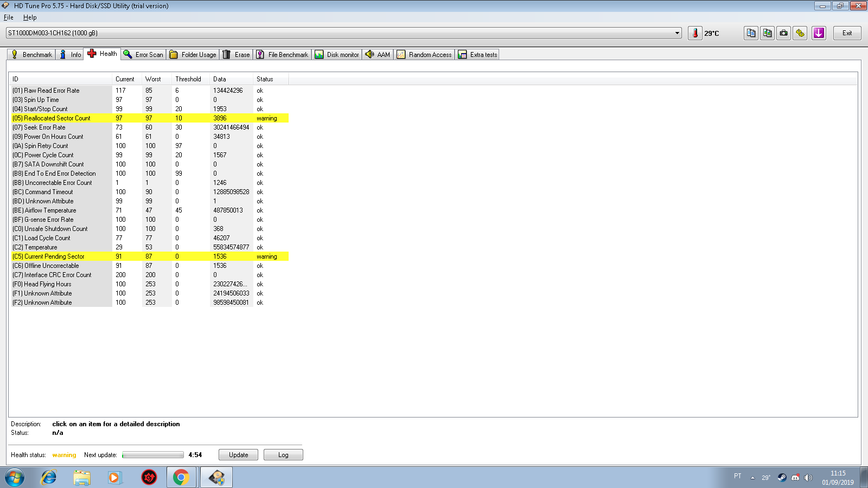Open Random Access tab
868x488 pixels.
424,54
